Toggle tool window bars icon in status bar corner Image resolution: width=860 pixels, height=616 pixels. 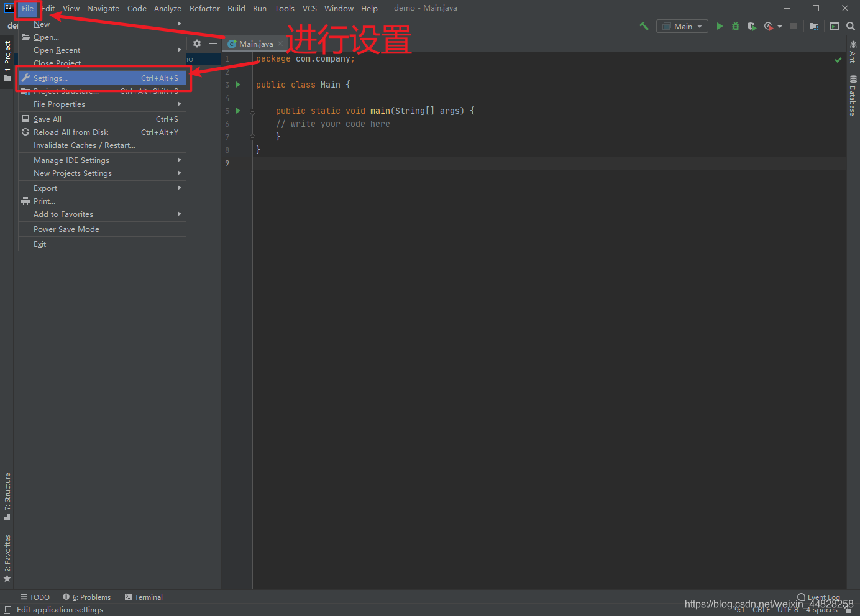coord(7,610)
